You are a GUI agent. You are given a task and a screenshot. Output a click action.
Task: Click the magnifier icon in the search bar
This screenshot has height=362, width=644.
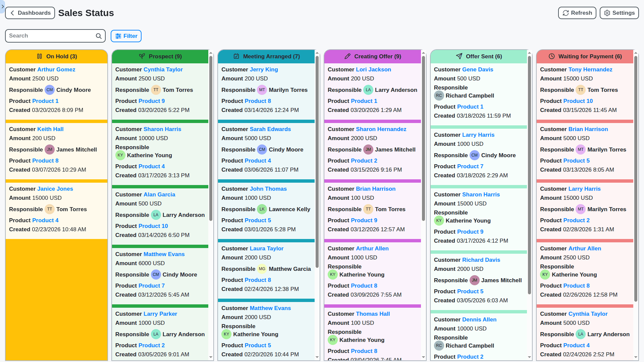pos(98,36)
